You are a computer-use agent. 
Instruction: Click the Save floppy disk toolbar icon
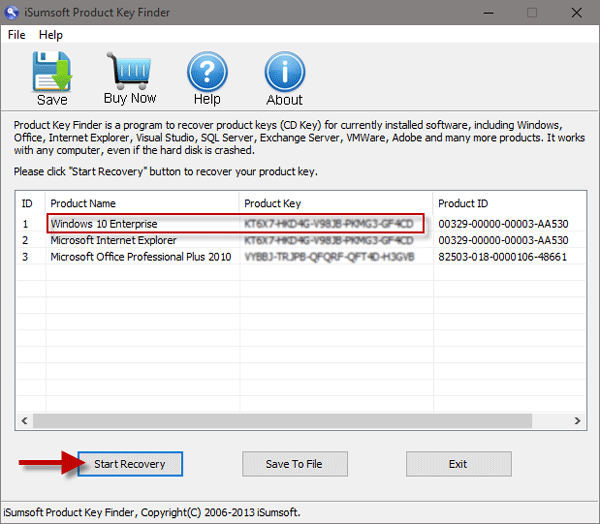pos(52,72)
